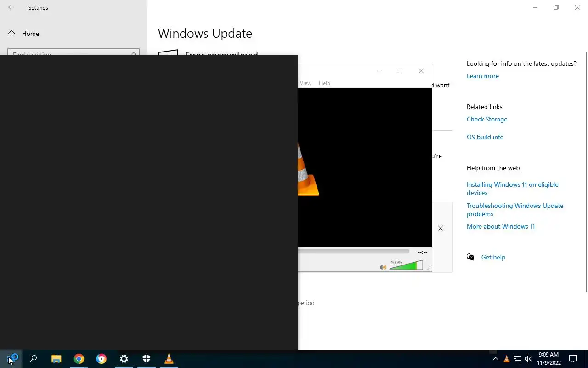Open Troubleshooting Windows Update problems link

(515, 210)
